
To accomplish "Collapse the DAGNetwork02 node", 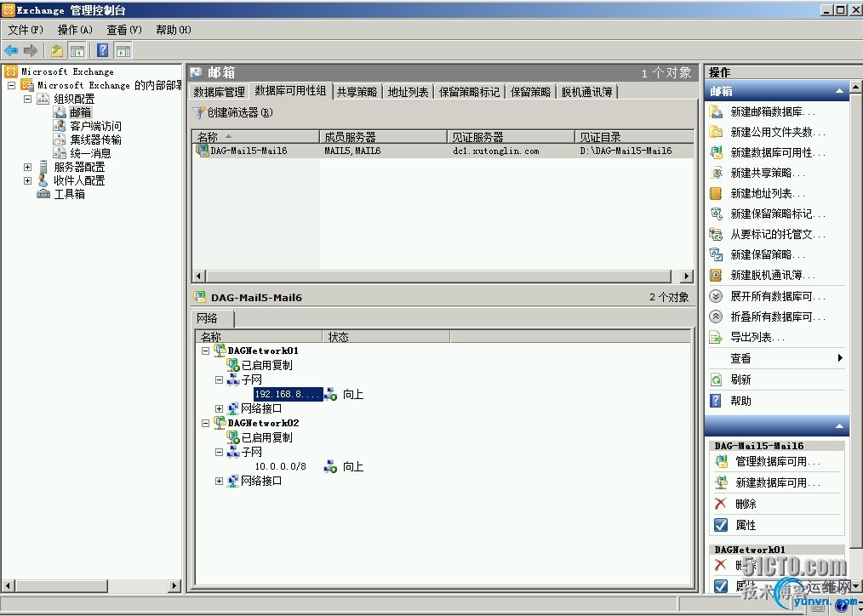I will point(205,423).
